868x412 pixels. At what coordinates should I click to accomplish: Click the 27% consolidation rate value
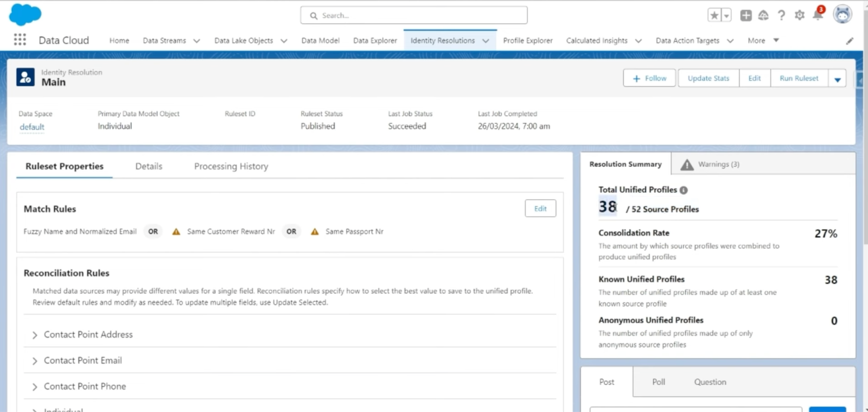coord(826,233)
